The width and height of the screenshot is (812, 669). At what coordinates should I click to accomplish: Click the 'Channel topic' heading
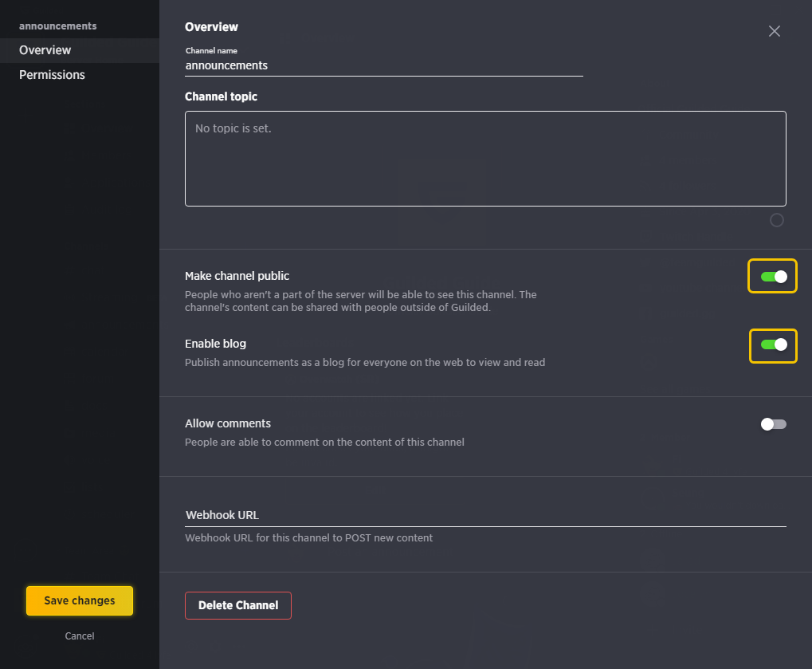221,96
